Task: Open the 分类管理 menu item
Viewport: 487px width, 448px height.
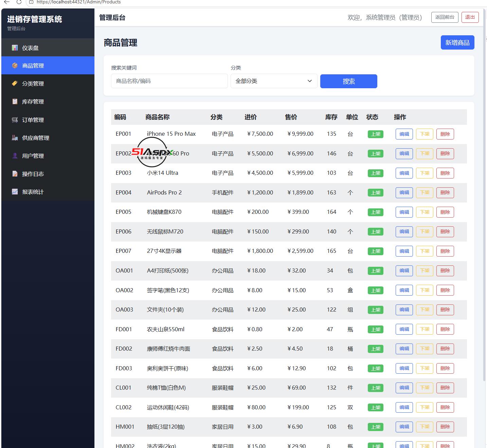Action: coord(48,83)
